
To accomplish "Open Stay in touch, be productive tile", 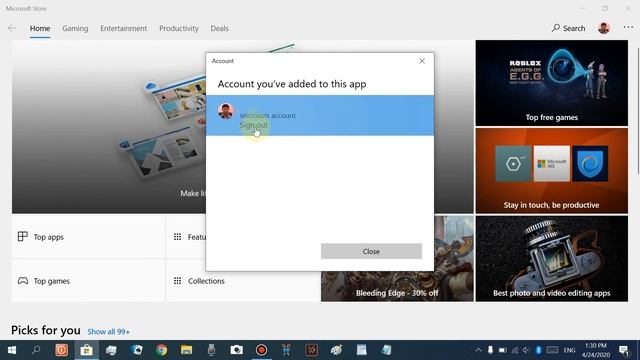I will tap(551, 171).
